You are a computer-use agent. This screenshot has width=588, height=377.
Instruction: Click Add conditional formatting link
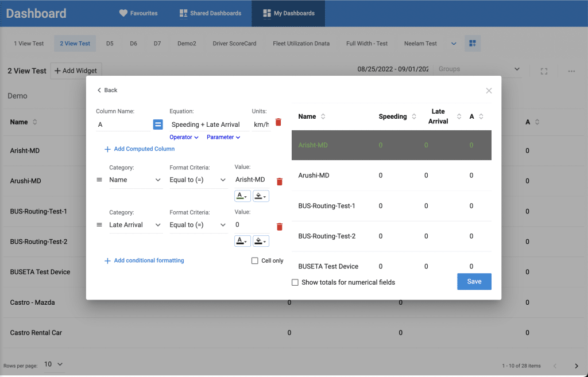coord(144,261)
